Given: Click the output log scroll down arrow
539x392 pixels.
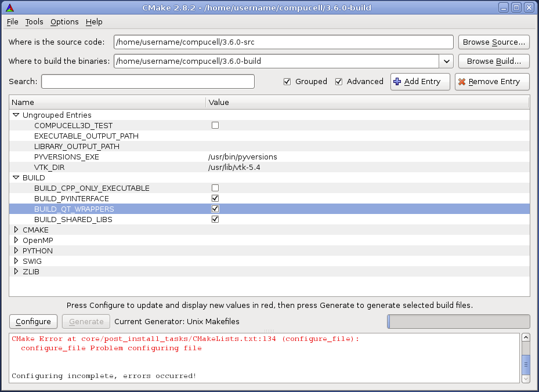Looking at the screenshot, I should (526, 378).
